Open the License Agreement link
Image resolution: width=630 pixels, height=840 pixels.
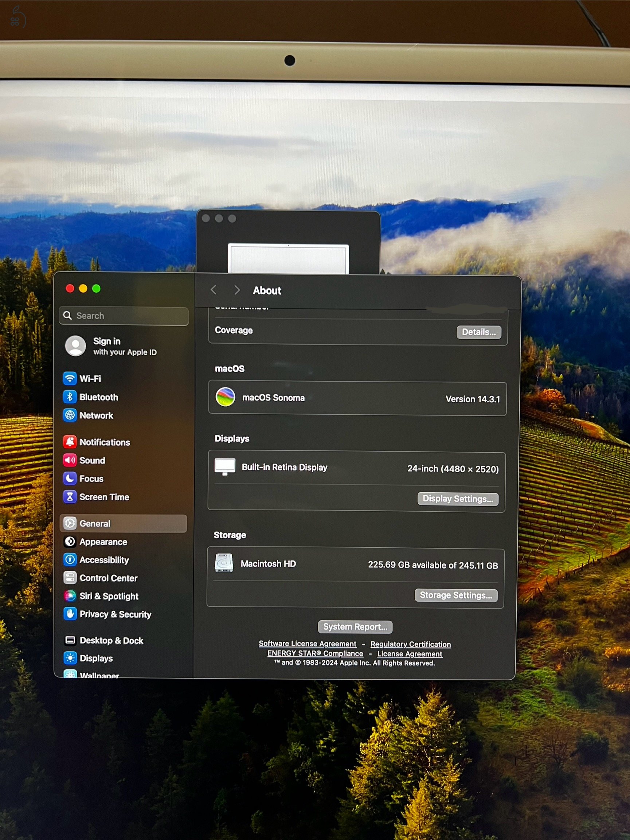410,654
